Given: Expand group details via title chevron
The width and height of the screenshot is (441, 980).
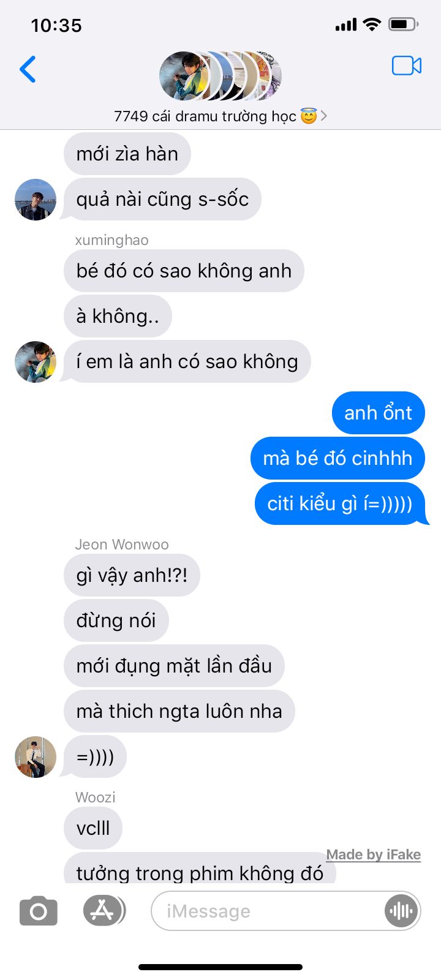Looking at the screenshot, I should coord(324,116).
